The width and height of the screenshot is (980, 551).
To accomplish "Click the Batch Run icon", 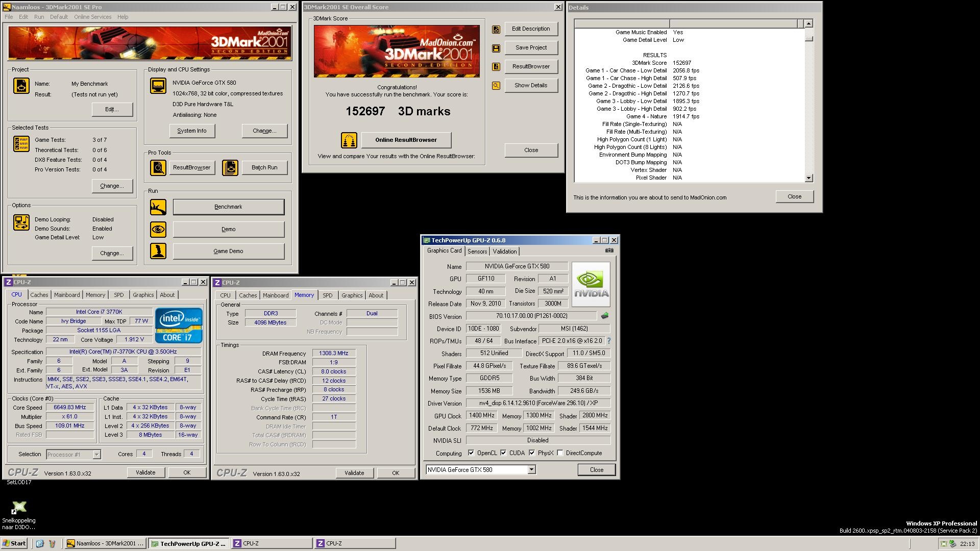I will click(230, 168).
